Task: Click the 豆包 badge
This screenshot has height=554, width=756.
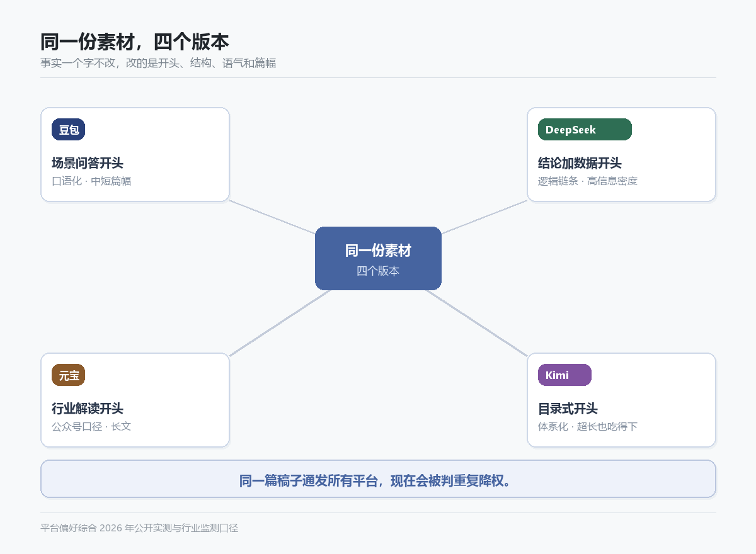Action: 68,130
